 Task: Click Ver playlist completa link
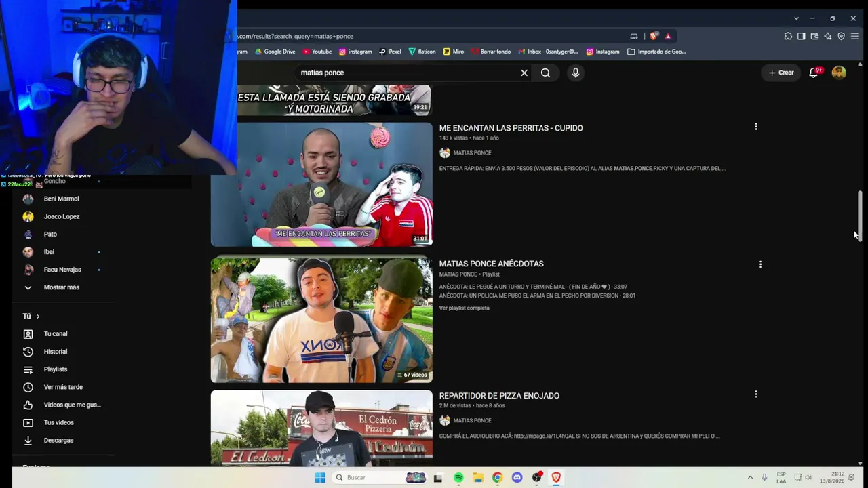464,308
